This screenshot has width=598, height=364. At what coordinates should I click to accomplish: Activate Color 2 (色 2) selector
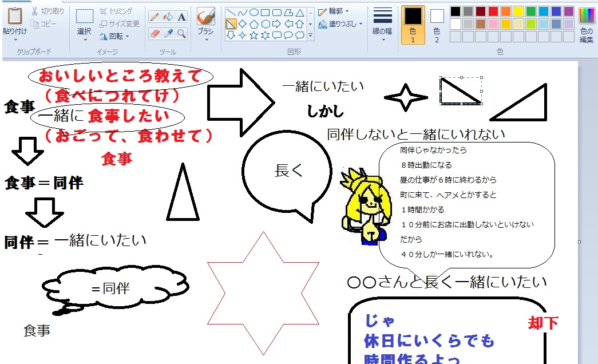point(437,25)
